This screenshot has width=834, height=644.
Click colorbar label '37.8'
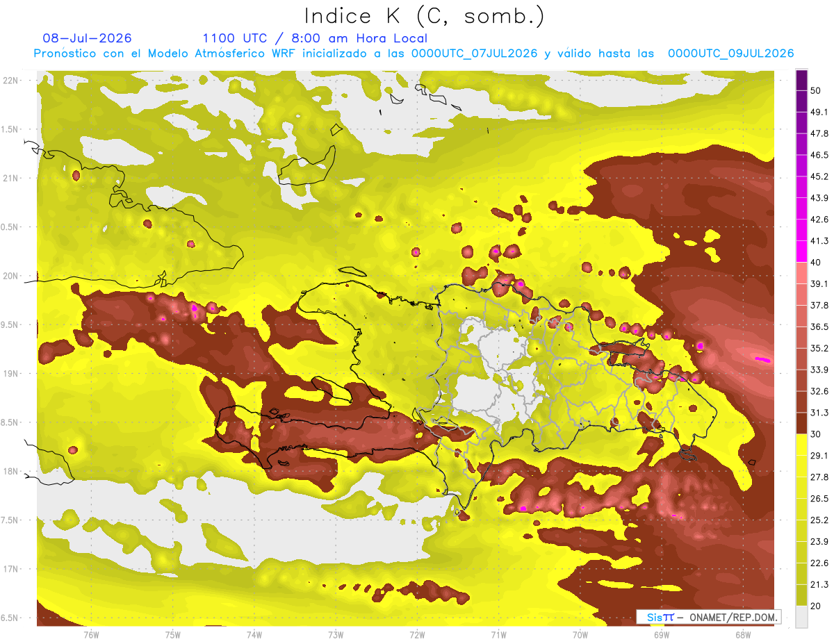(x=819, y=305)
